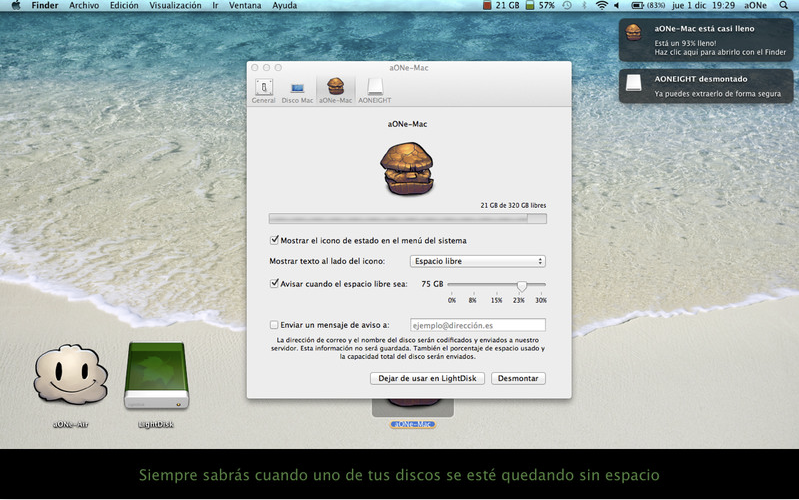
Task: Enable sending a warning message by email
Action: pos(274,325)
